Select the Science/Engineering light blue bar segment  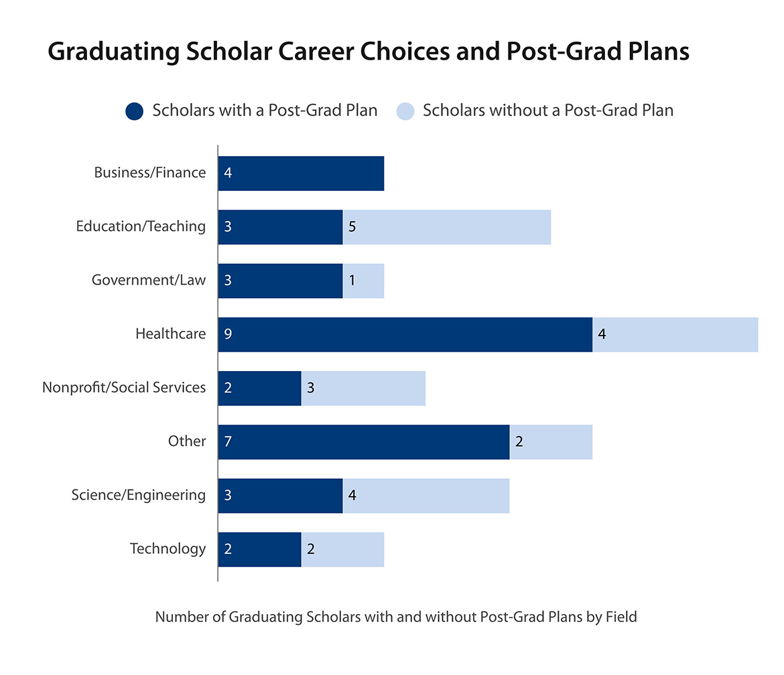pos(426,496)
